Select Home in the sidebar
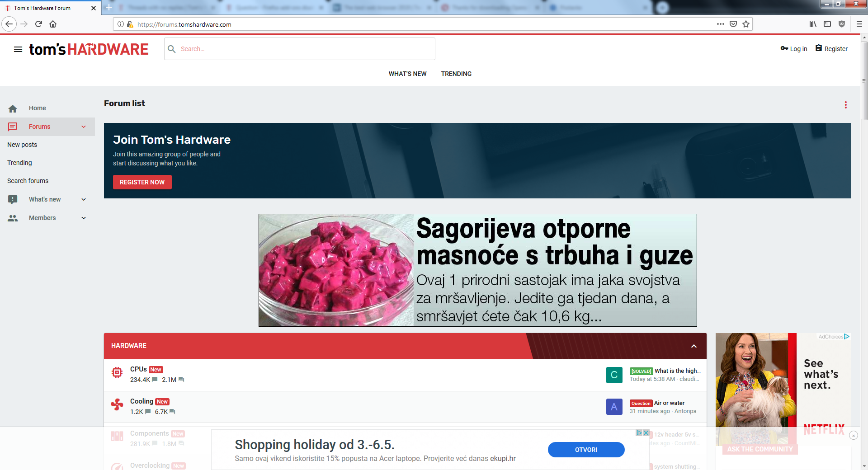This screenshot has width=868, height=470. 38,108
